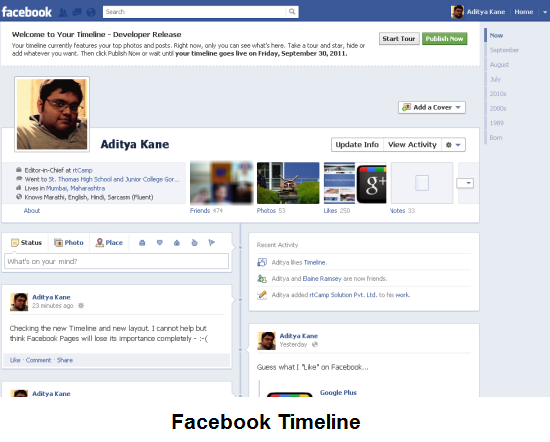
Task: Click the What's on your mind box
Action: pyautogui.click(x=116, y=261)
